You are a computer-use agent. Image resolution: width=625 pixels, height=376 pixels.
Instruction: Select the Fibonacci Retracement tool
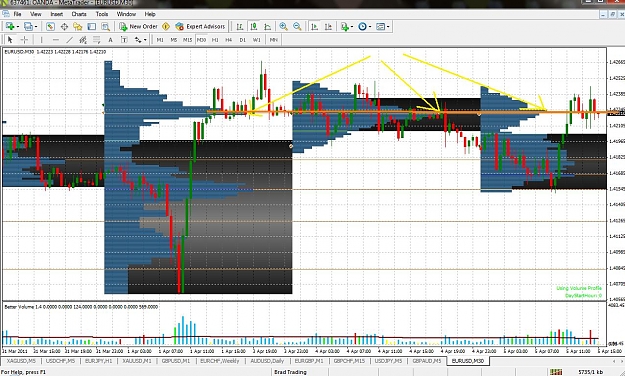[96, 39]
